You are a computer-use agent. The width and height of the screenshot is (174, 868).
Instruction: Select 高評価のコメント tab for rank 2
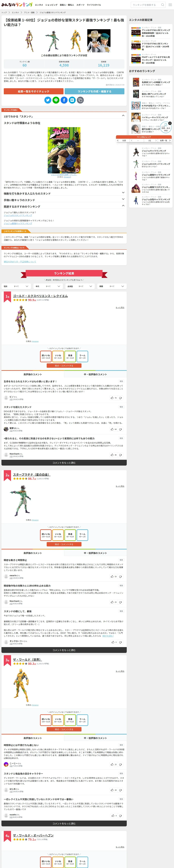tap(33, 553)
